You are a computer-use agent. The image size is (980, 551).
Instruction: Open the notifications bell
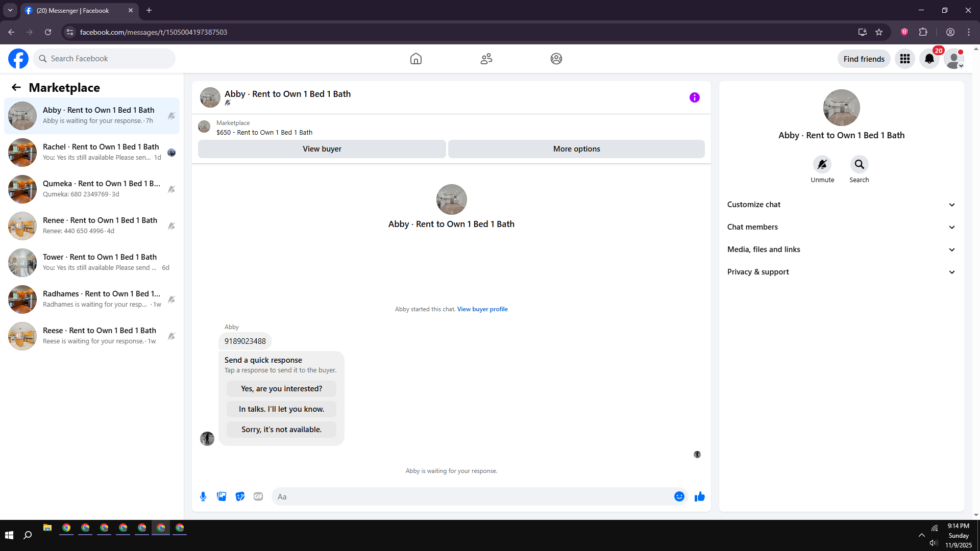[x=929, y=59]
